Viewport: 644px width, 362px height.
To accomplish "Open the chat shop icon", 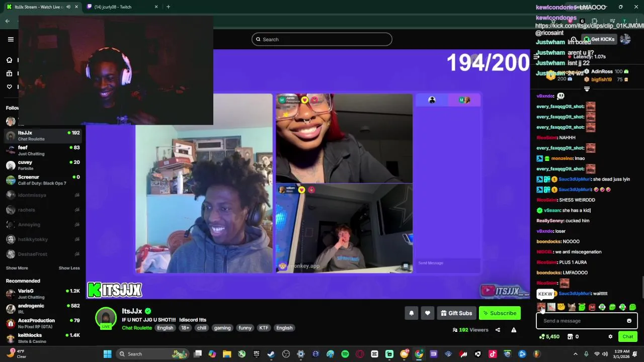I will click(x=570, y=337).
